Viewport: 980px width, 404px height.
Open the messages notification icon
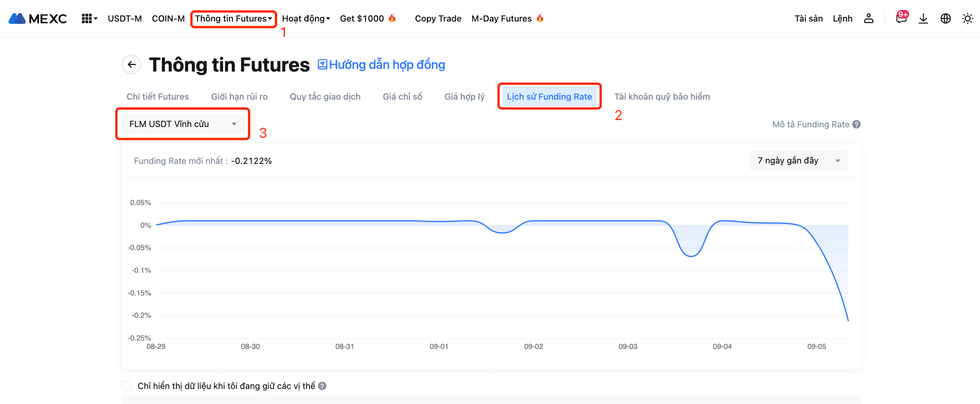[x=901, y=18]
